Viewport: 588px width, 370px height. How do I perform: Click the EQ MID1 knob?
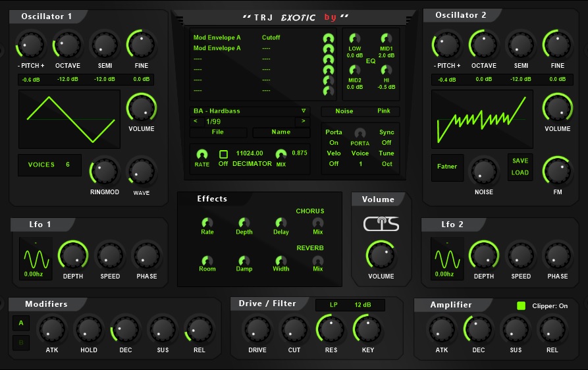pos(386,39)
